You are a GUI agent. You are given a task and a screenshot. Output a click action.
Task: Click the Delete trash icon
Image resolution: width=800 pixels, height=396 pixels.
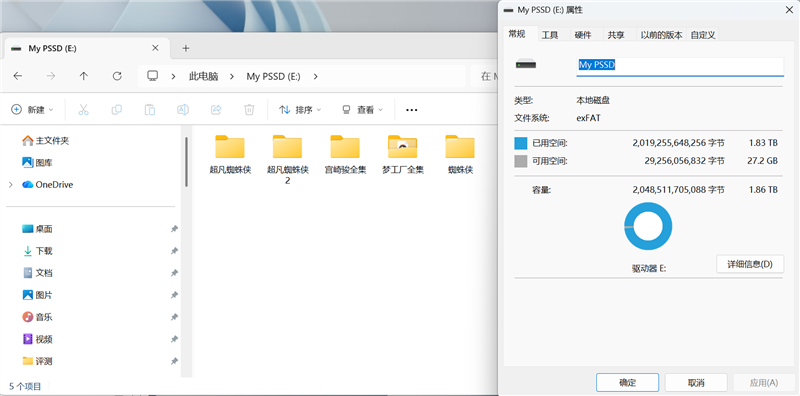[249, 110]
